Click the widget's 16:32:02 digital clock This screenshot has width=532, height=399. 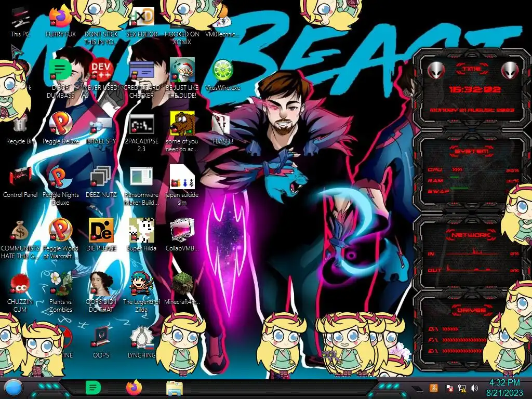coord(474,89)
